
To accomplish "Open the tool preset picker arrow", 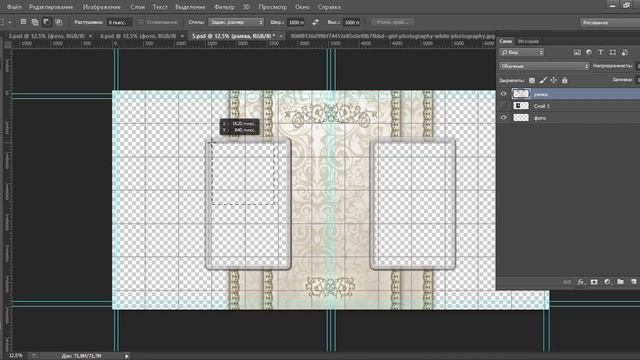I will 10,22.
